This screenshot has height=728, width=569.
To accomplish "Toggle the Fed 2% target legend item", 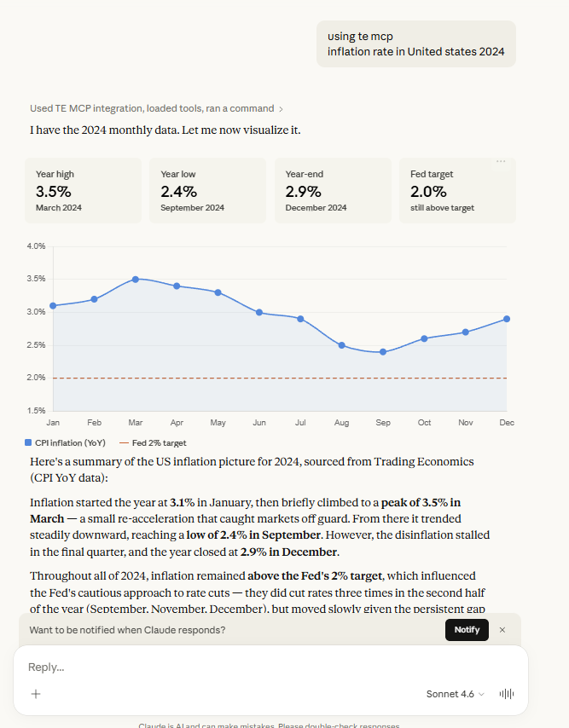I will (x=153, y=443).
